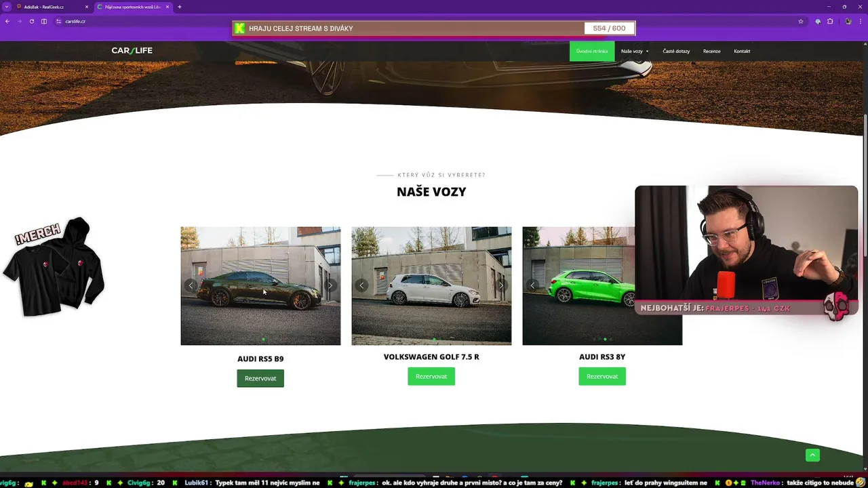
Task: Show previous photo of Audi RS5 B9
Action: [x=191, y=285]
